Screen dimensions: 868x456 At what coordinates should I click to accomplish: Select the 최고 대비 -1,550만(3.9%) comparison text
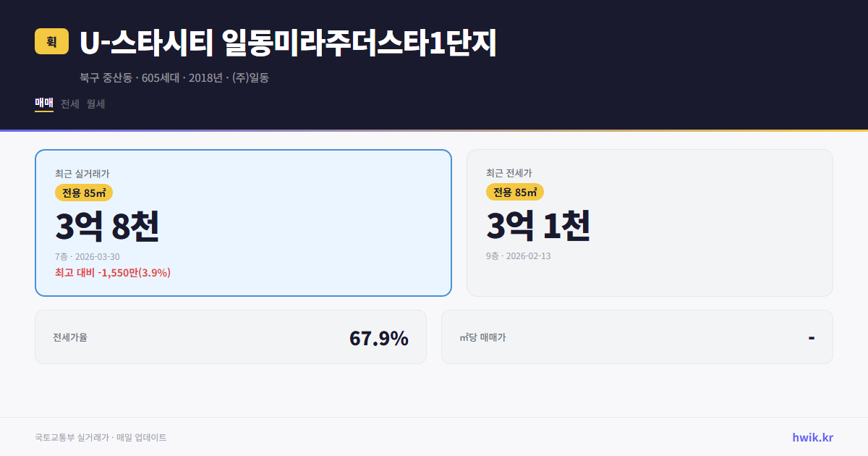click(112, 272)
